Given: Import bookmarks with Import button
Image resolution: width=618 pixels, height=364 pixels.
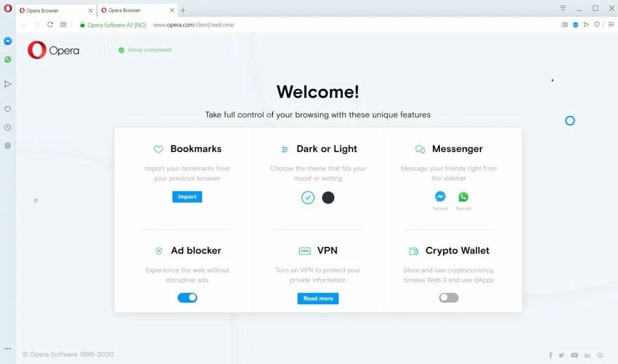Looking at the screenshot, I should [x=187, y=197].
